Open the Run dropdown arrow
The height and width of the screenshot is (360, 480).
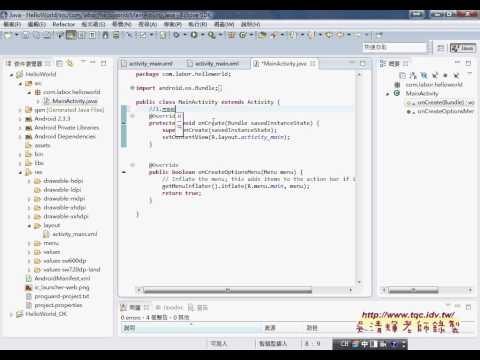point(202,35)
